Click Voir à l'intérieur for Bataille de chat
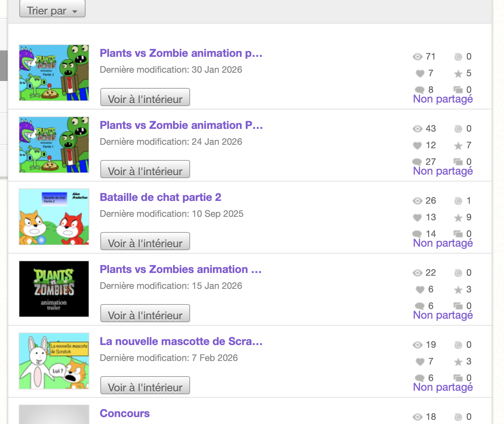This screenshot has width=504, height=424. coord(145,241)
